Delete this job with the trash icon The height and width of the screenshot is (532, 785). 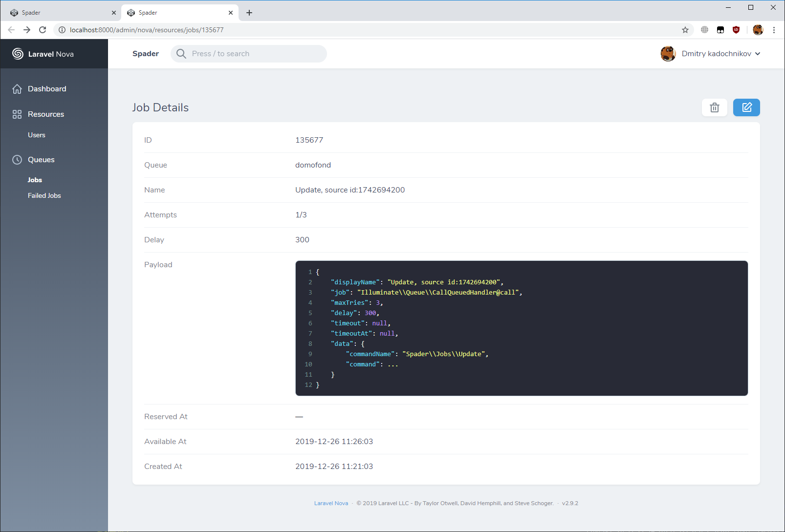(x=714, y=107)
